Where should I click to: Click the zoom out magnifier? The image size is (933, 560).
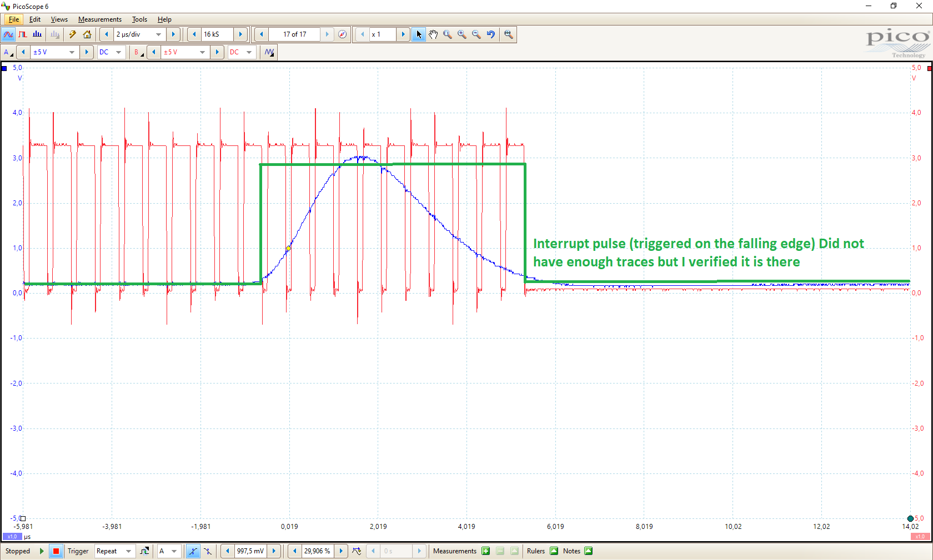pos(476,34)
